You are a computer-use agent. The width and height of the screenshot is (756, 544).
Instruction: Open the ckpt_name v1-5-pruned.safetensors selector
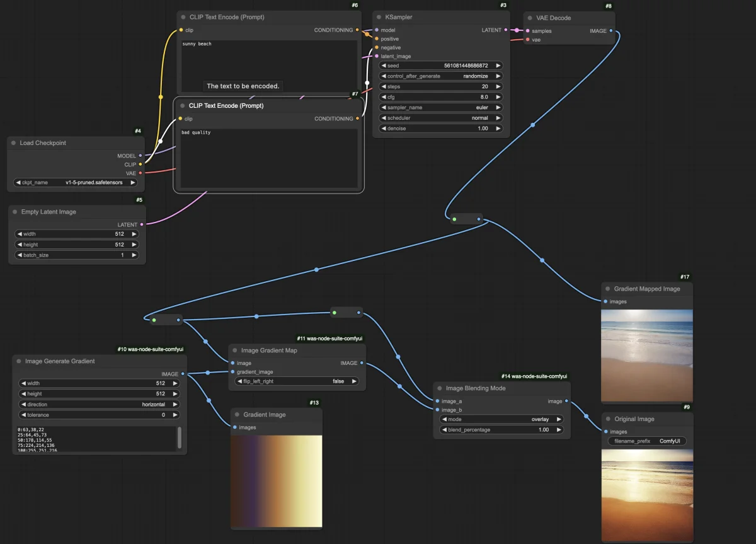76,182
